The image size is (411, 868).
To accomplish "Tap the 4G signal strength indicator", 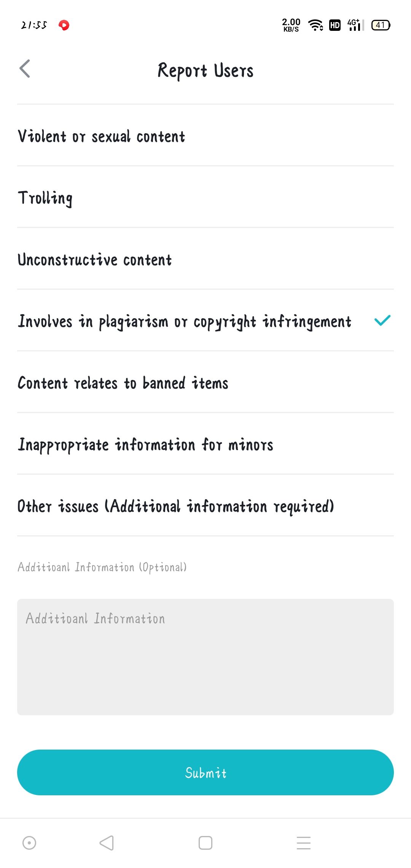I will tap(355, 25).
